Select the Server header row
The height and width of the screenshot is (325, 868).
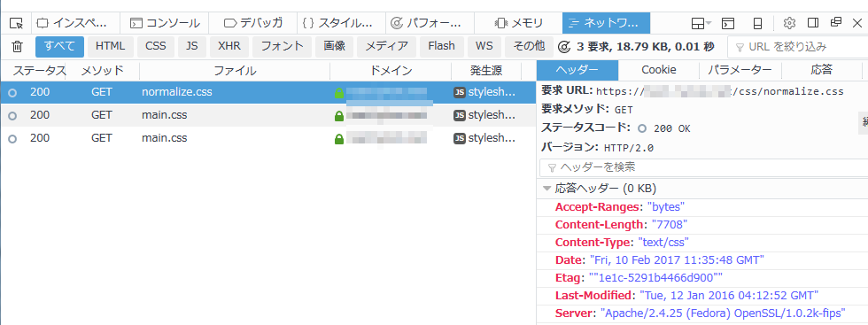[x=702, y=313]
